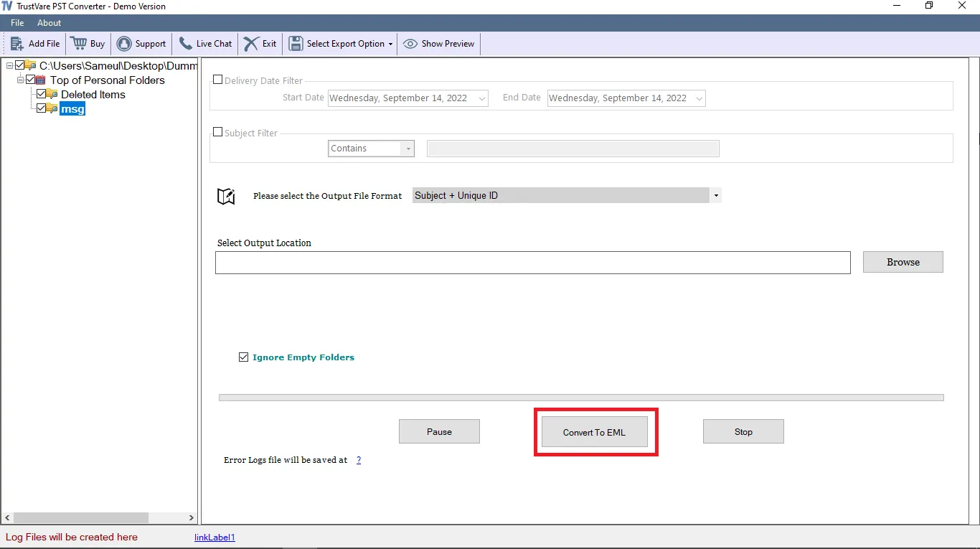Open the About menu
Screen dimensions: 980x549
[49, 22]
